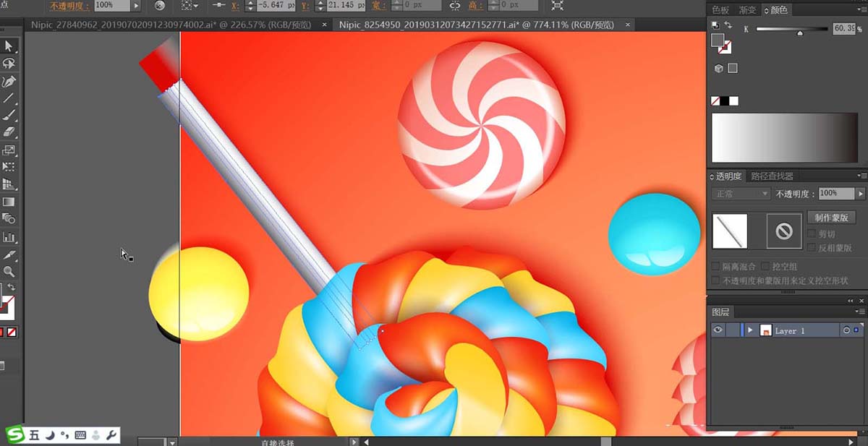Select the Perspective Grid tool
This screenshot has height=446, width=868.
point(9,184)
